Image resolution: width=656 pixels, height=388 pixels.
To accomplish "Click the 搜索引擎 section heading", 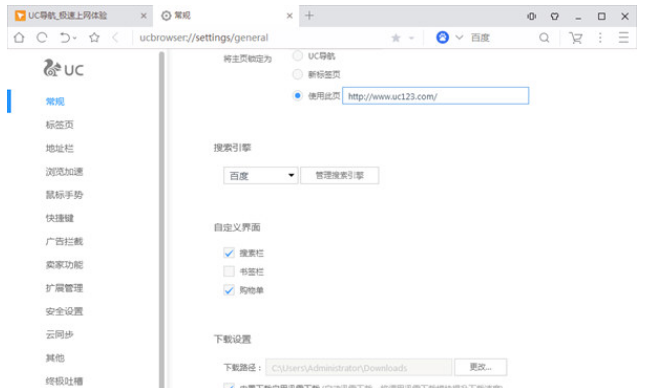I will 232,148.
